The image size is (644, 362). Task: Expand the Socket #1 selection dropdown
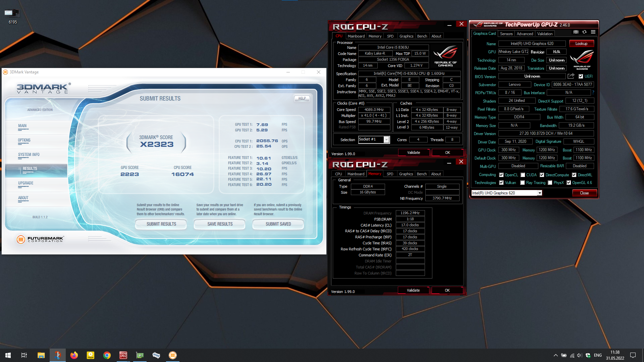(386, 140)
